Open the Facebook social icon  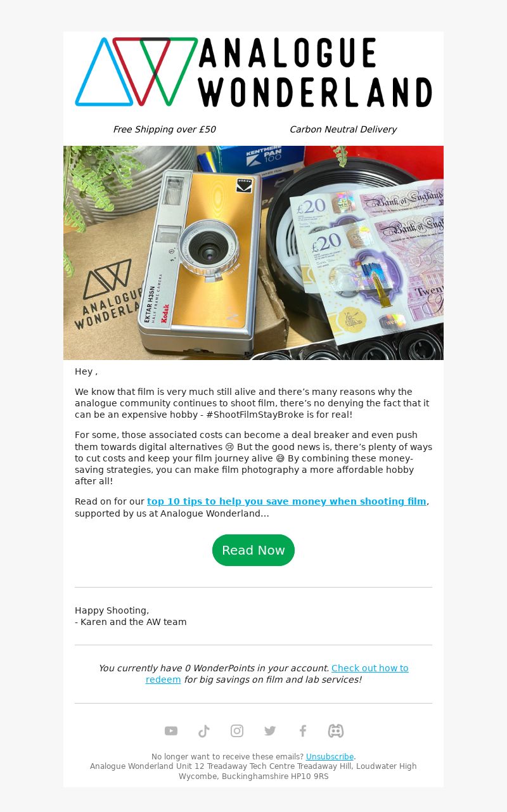(303, 731)
